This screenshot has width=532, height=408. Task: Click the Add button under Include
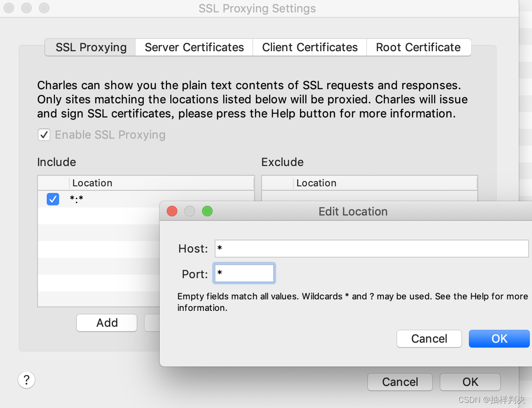point(107,323)
